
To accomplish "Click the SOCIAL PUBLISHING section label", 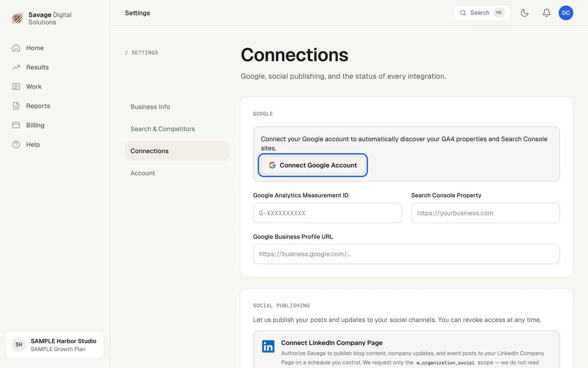I will click(281, 305).
